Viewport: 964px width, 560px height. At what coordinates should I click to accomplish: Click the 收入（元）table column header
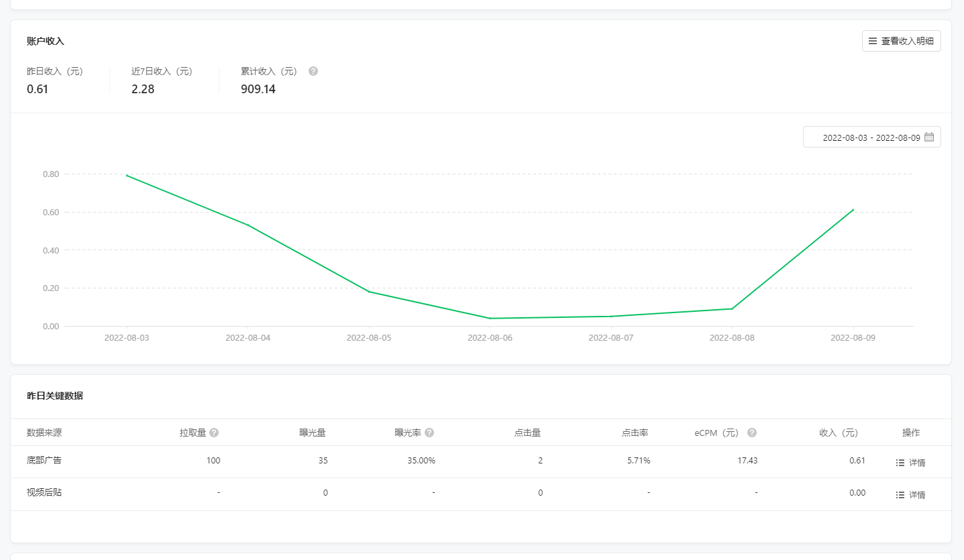(x=839, y=433)
